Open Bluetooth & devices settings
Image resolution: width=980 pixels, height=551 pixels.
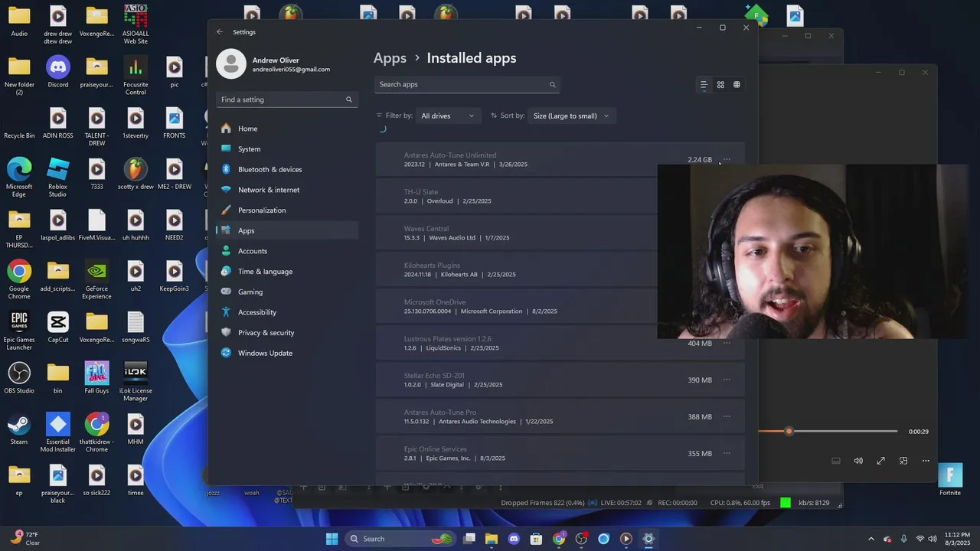(x=287, y=169)
